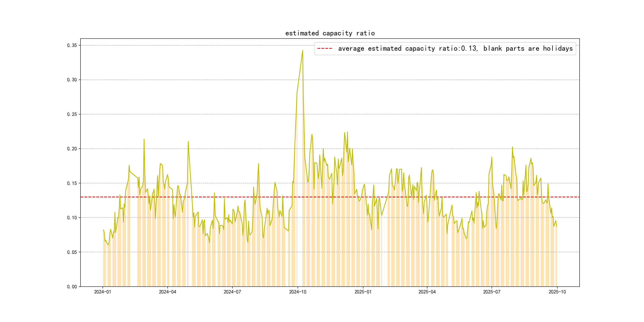Click the 0.10 y-axis tick label

pyautogui.click(x=72, y=218)
